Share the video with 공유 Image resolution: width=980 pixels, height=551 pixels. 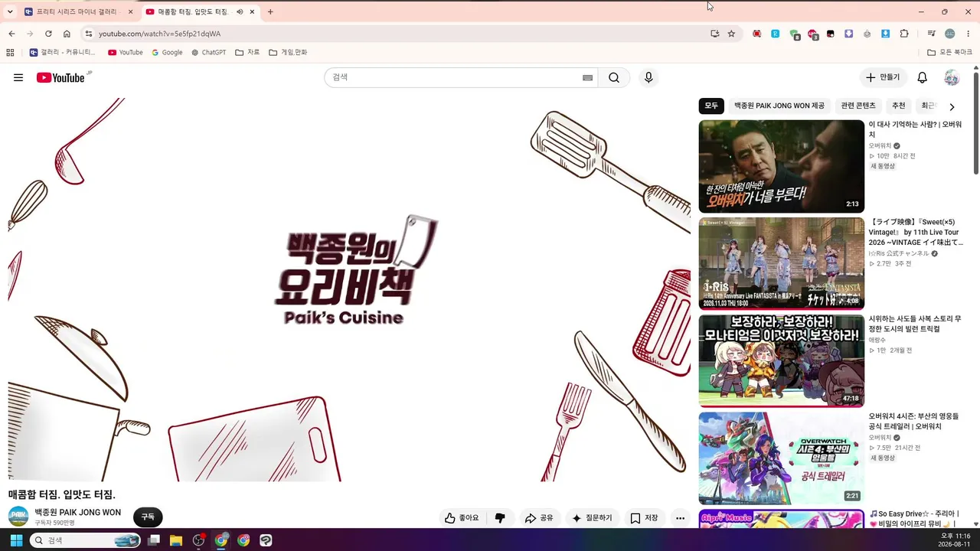[x=539, y=518]
